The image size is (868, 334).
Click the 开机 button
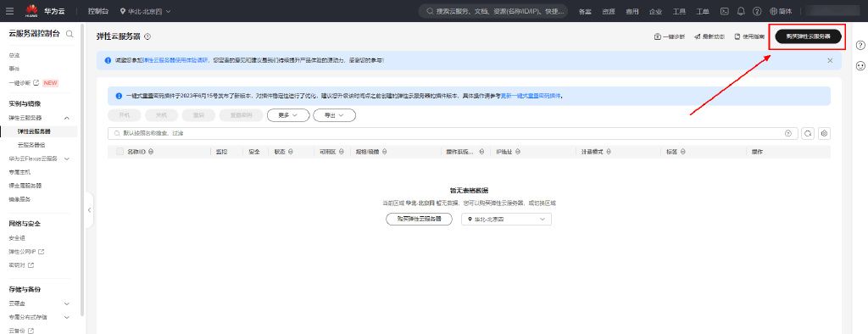pyautogui.click(x=124, y=115)
